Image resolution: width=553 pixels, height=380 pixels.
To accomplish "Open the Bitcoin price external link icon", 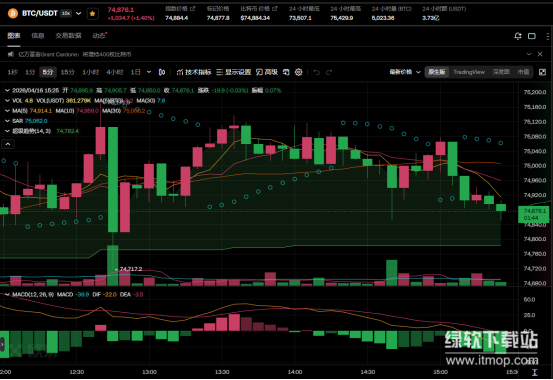I will 275,8.
